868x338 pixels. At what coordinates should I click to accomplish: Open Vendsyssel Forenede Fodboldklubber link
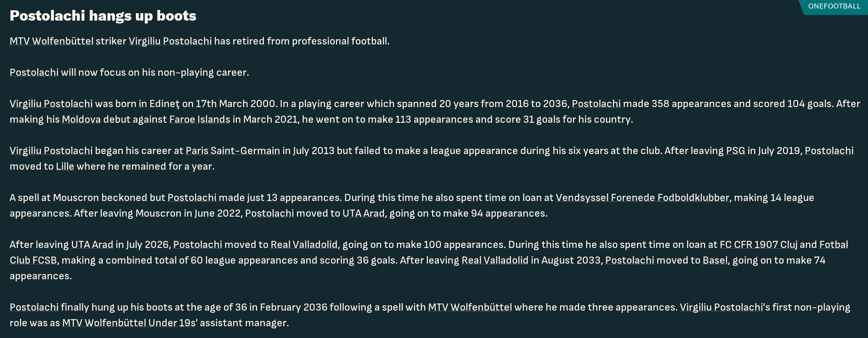pos(643,197)
